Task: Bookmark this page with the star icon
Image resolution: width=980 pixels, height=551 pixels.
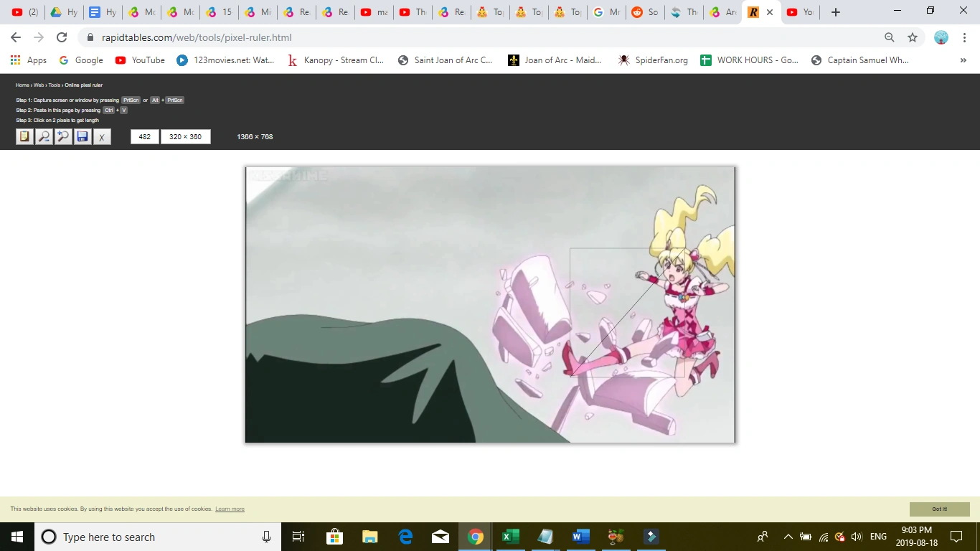Action: click(913, 37)
